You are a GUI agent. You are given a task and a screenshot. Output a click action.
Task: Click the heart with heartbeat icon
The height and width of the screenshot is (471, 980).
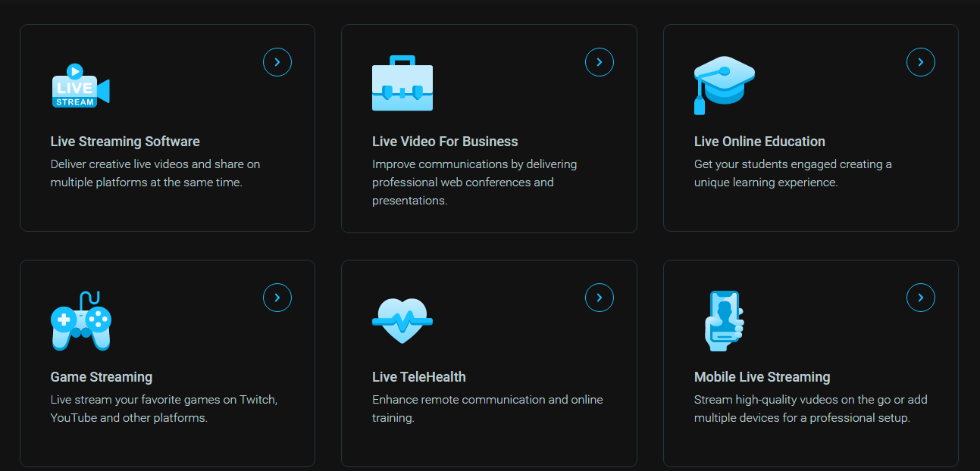(x=402, y=320)
